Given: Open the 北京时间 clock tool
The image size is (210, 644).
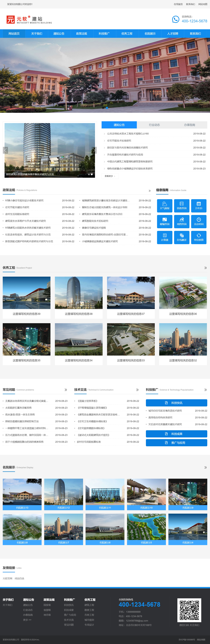Looking at the screenshot, I should [199, 222].
